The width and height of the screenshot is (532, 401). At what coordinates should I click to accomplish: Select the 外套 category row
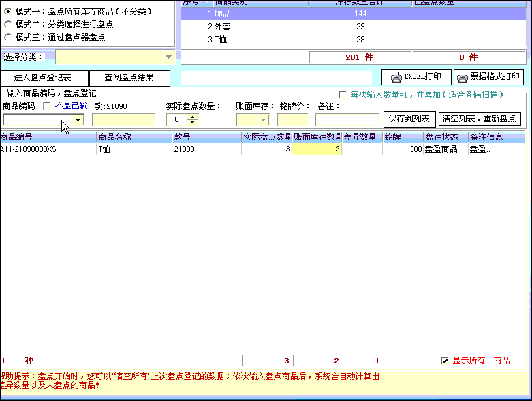(354, 27)
